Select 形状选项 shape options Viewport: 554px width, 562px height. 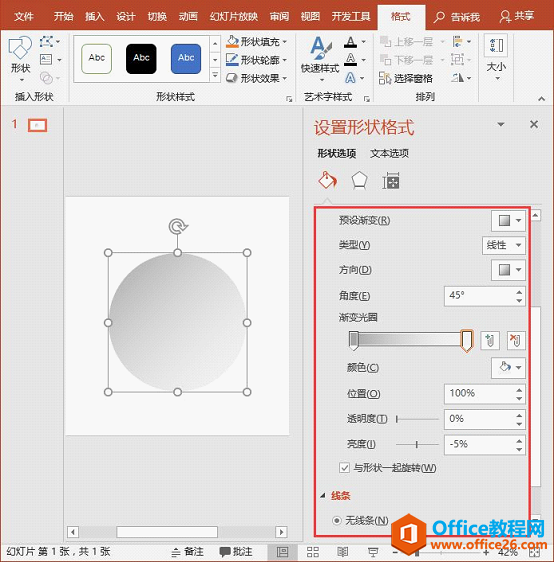click(336, 154)
